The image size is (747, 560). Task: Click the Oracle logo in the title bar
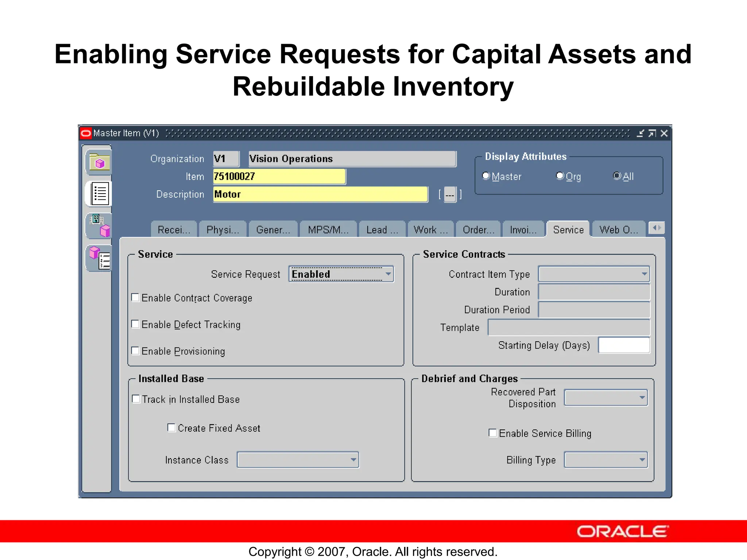tap(86, 133)
